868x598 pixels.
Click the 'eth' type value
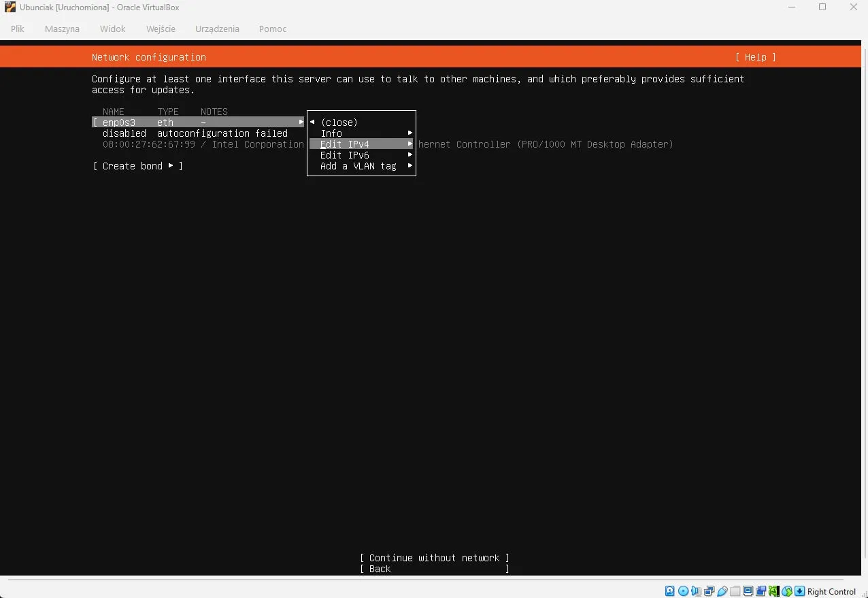[165, 122]
